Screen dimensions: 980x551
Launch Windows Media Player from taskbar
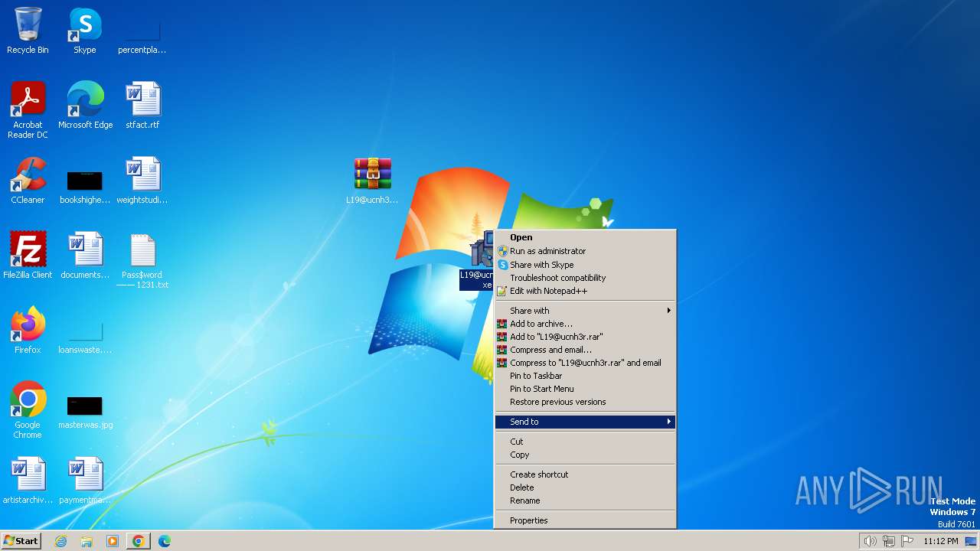coord(113,541)
